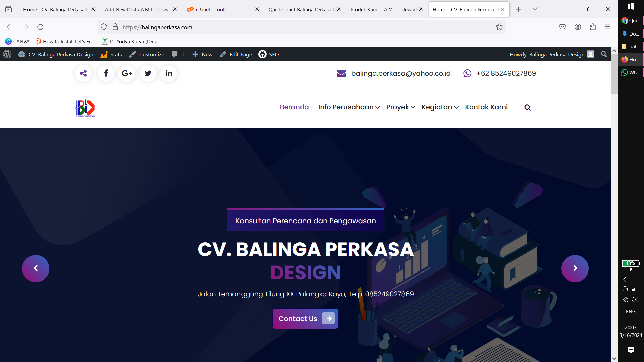
Task: Open the Twitter social icon
Action: pyautogui.click(x=148, y=73)
